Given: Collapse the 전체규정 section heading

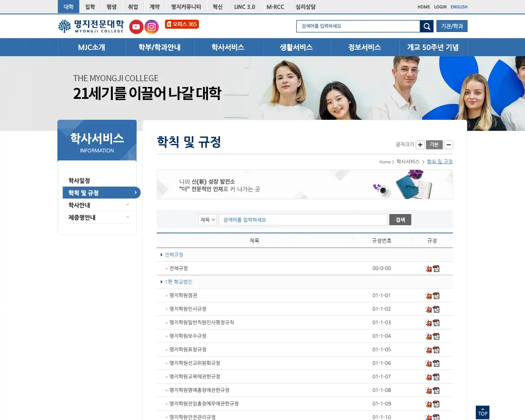Looking at the screenshot, I should (x=174, y=255).
